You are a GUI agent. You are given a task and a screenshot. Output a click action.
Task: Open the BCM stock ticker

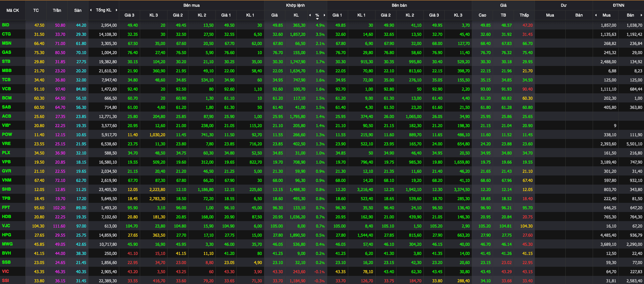pyautogui.click(x=7, y=98)
